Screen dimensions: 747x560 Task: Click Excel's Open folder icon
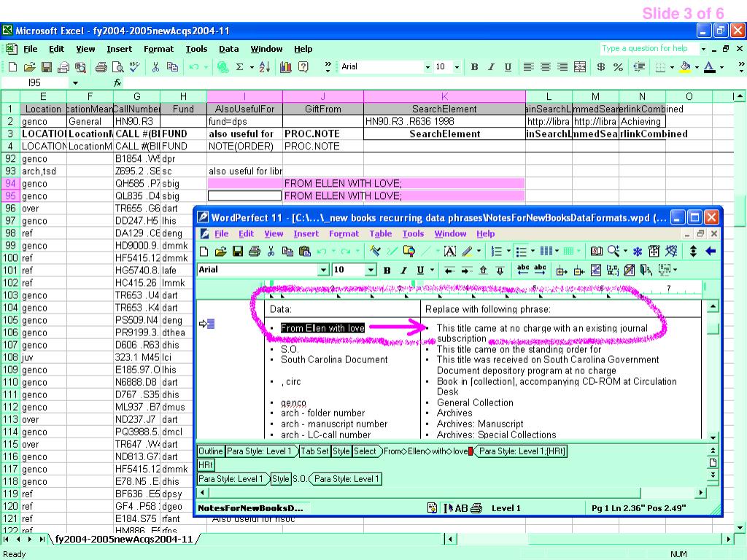point(29,67)
